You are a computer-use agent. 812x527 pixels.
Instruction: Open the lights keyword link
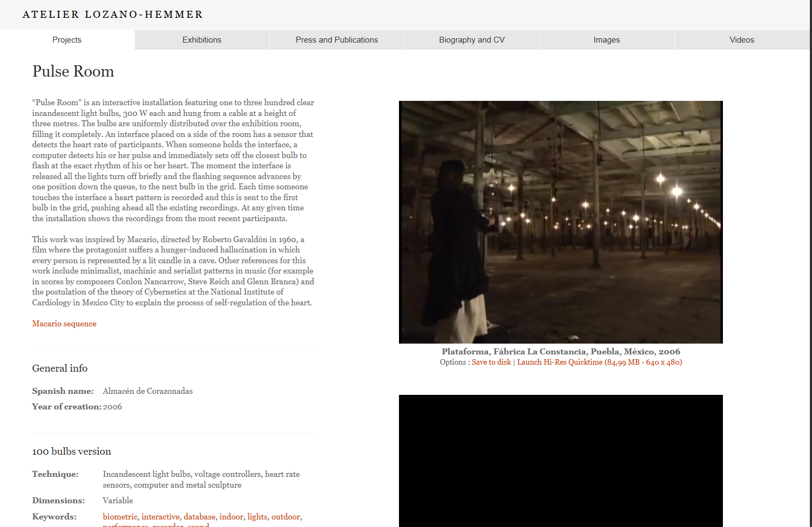257,516
